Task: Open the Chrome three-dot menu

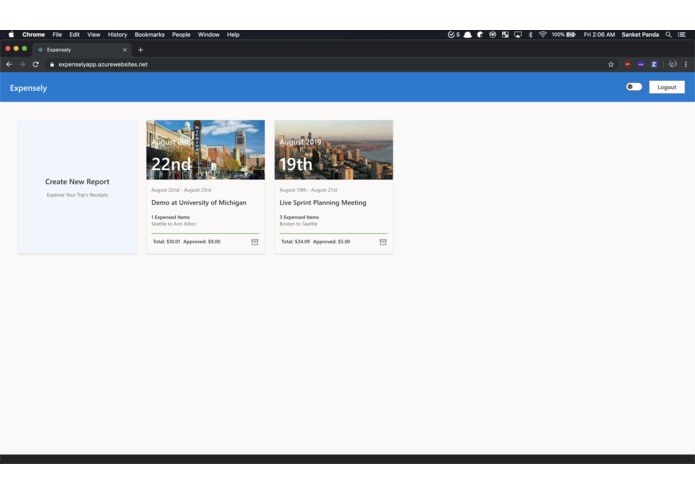Action: tap(686, 64)
